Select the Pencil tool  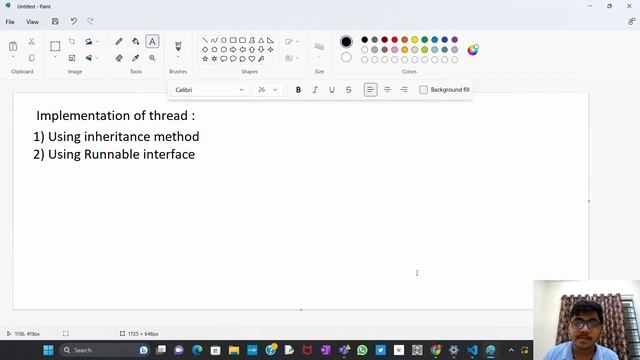click(x=119, y=42)
